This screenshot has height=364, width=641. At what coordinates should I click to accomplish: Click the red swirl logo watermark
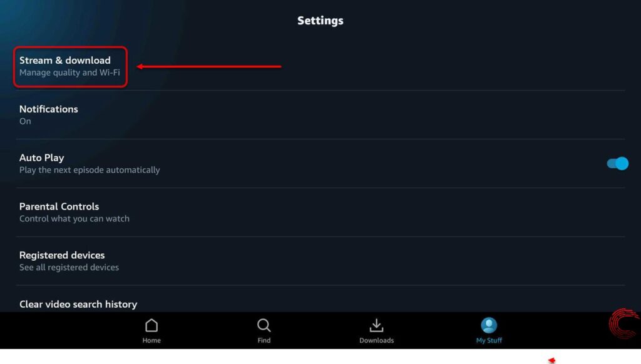624,324
